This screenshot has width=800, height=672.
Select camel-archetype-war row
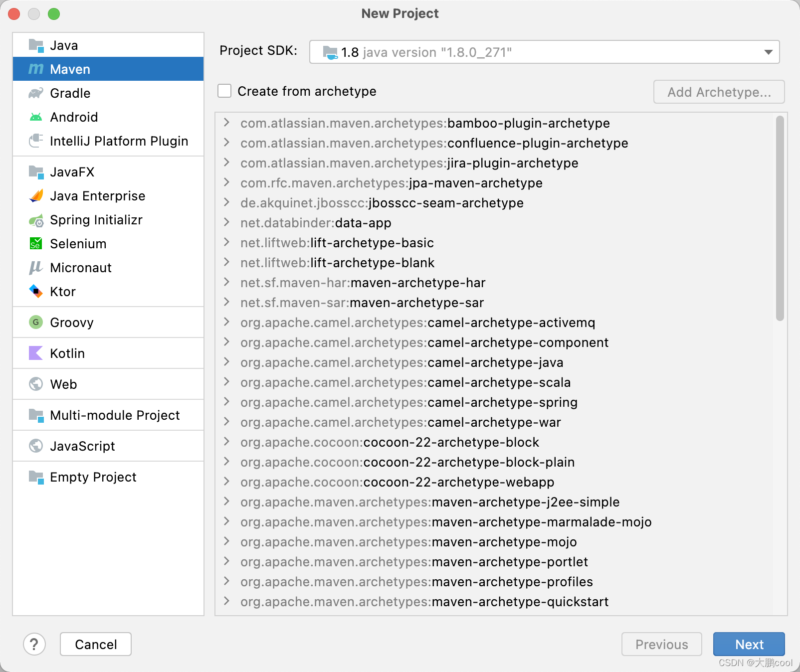tap(494, 422)
